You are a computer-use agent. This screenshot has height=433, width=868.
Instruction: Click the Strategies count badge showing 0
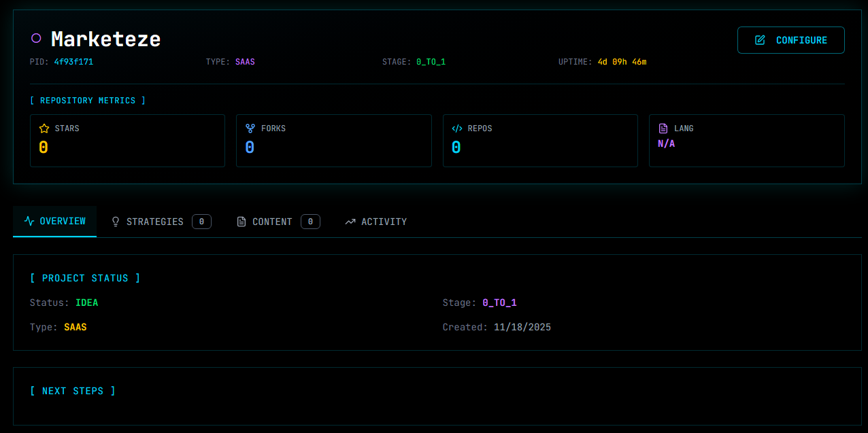201,221
